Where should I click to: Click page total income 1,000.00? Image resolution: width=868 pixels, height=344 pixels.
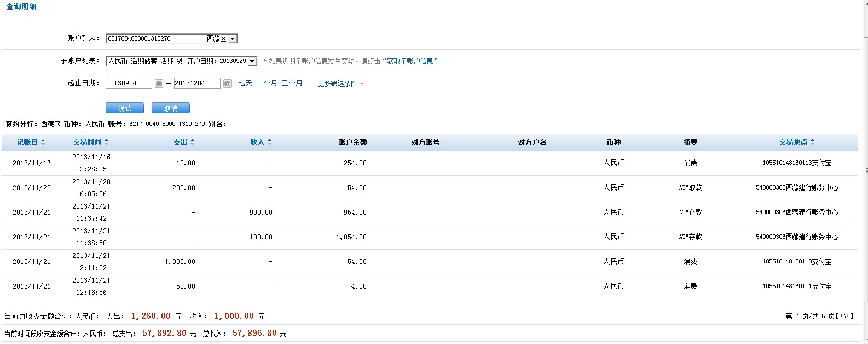point(234,316)
